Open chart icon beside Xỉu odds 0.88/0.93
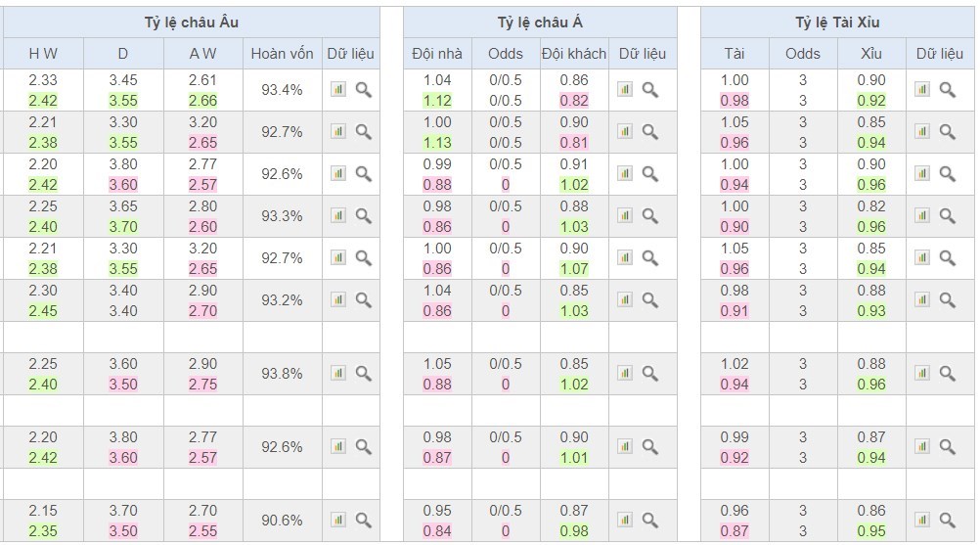This screenshot has width=980, height=545. [922, 300]
